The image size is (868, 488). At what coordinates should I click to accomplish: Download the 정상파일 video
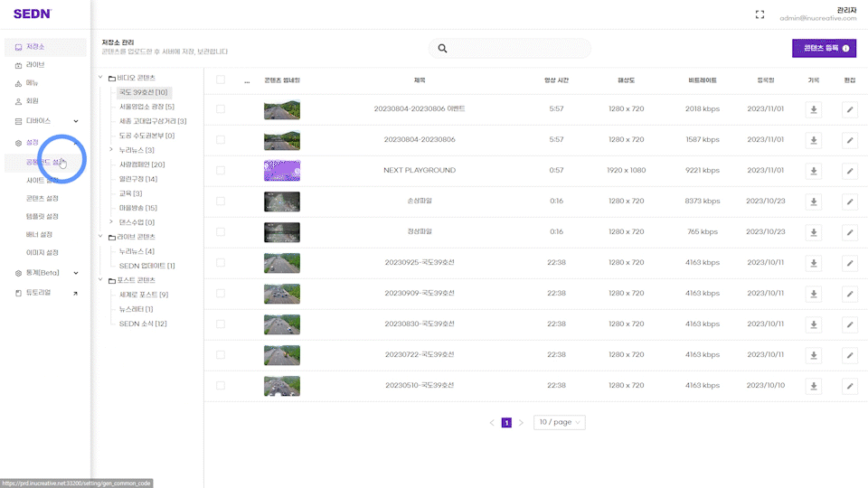coord(813,232)
